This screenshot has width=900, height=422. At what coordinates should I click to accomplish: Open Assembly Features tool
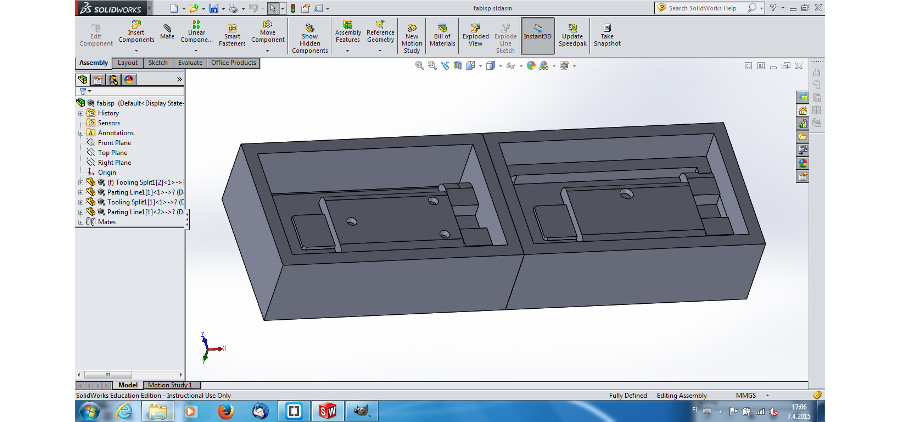348,33
